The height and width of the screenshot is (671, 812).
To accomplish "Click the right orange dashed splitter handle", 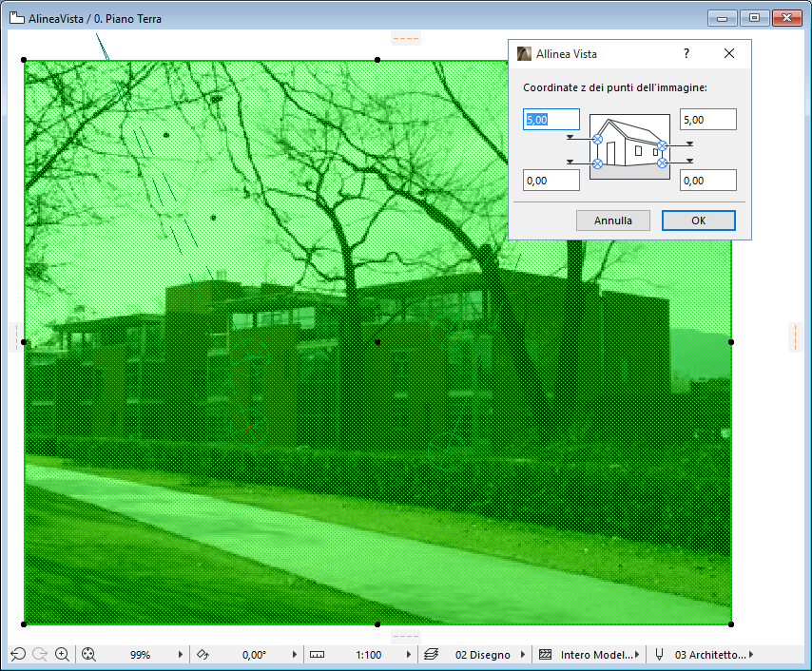I will click(796, 336).
